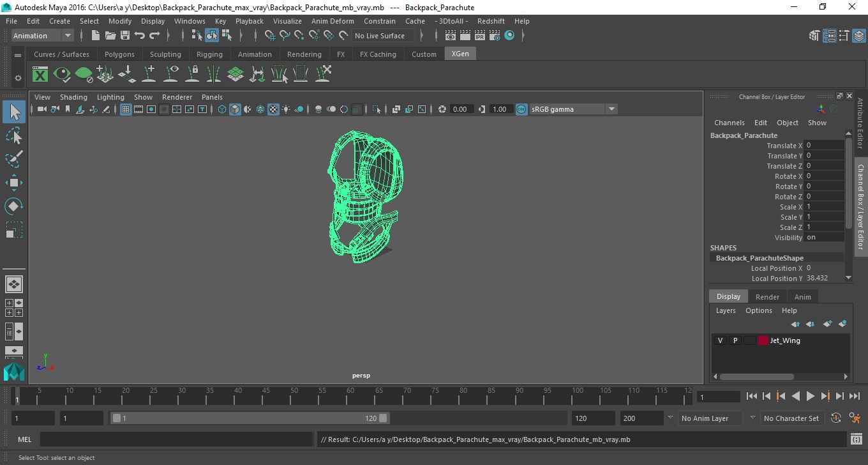Image resolution: width=868 pixels, height=465 pixels.
Task: Click XGen delete guides X icon
Action: pos(323,74)
